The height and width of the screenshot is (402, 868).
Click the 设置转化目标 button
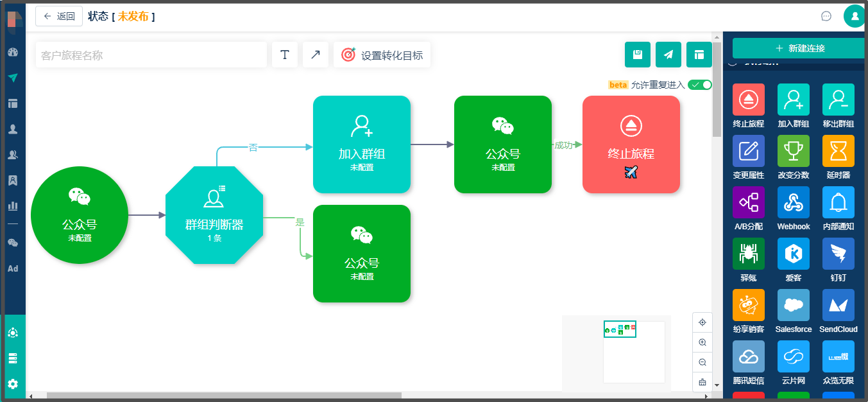click(382, 55)
